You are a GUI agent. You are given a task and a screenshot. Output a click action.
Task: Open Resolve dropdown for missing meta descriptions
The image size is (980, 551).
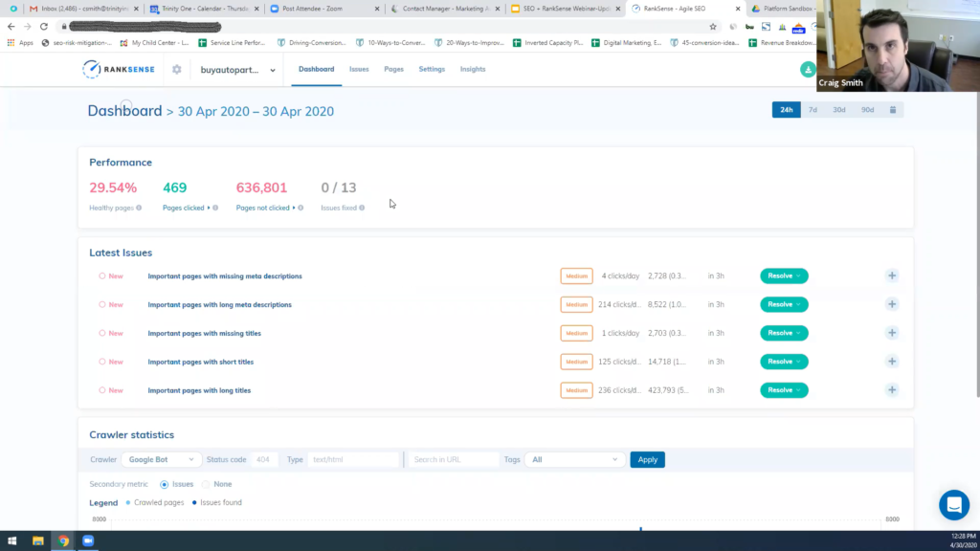(x=784, y=275)
